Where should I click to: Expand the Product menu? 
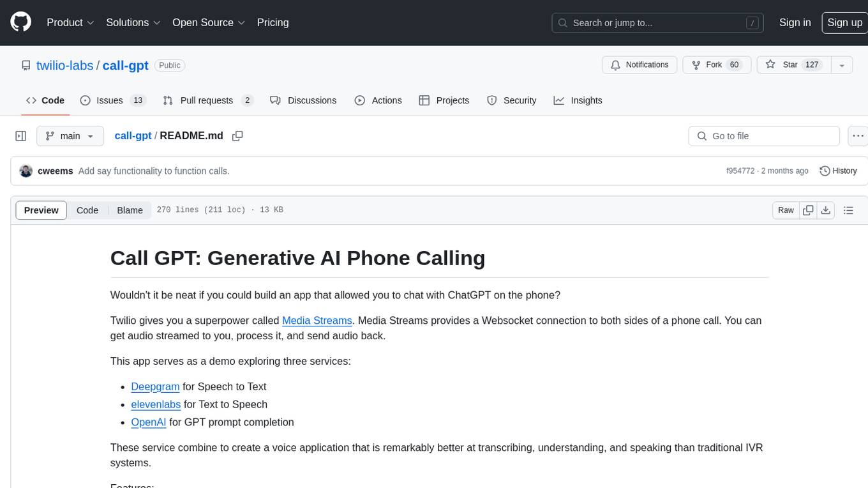[x=70, y=22]
